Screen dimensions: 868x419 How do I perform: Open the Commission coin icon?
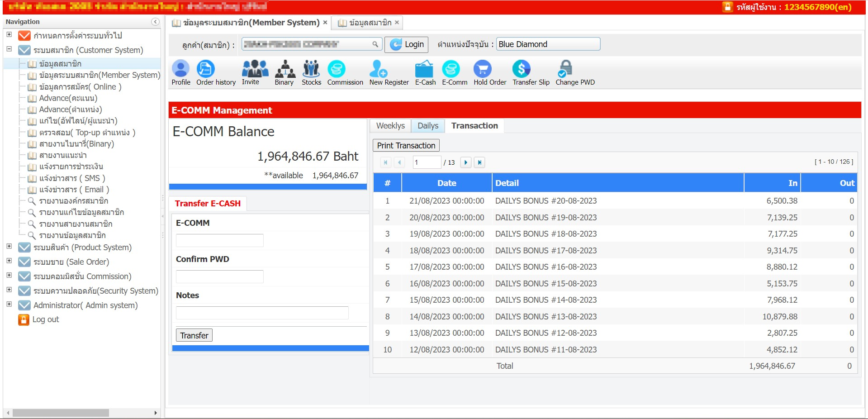[x=336, y=69]
